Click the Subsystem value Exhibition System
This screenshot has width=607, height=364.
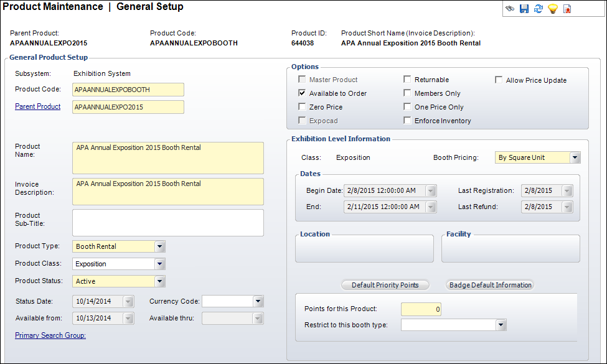[102, 73]
